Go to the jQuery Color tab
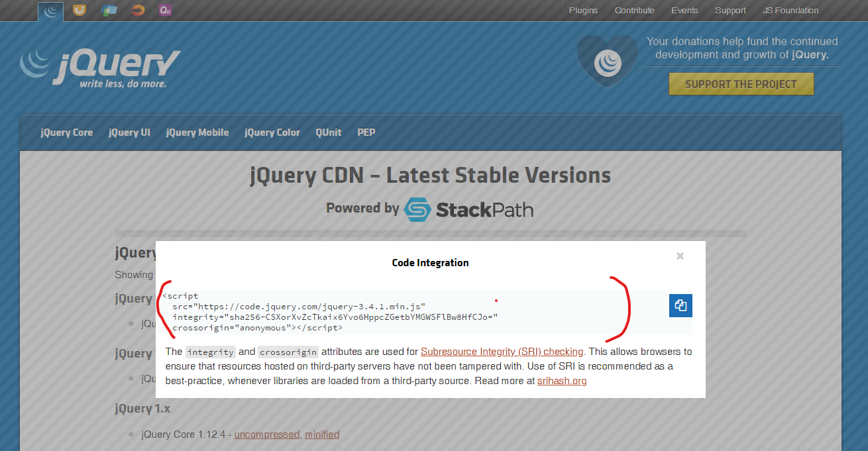The width and height of the screenshot is (868, 451). pyautogui.click(x=272, y=132)
